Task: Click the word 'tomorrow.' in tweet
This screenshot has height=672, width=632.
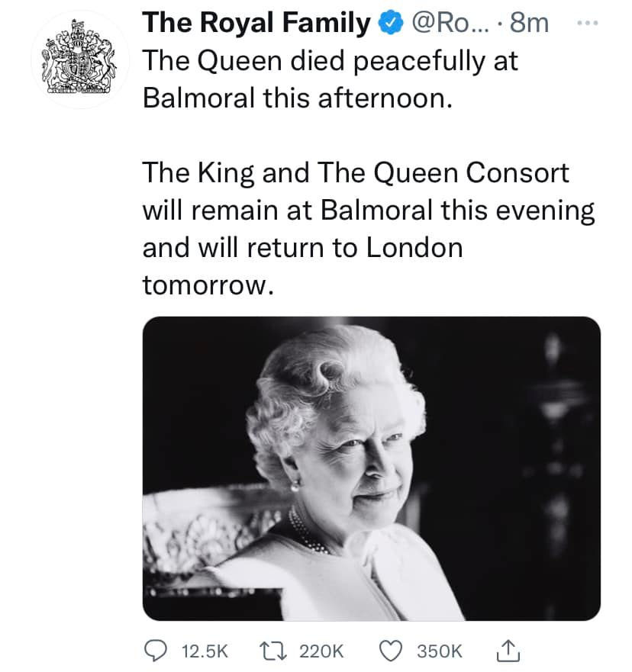Action: click(206, 284)
